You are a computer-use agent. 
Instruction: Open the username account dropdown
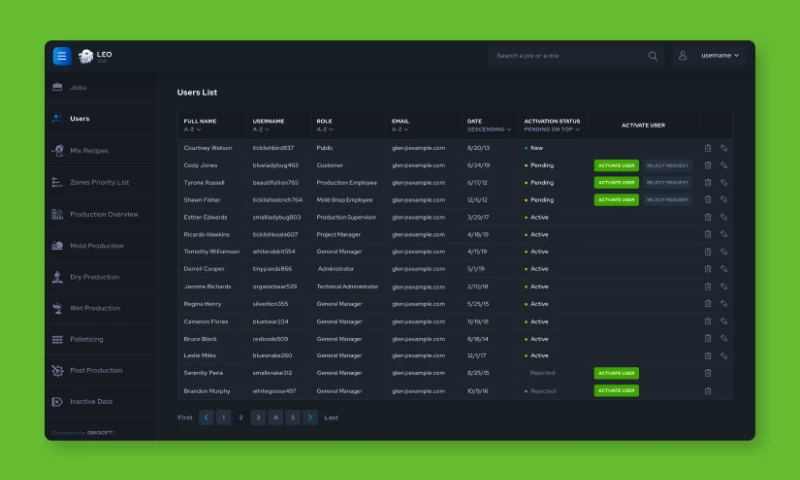(x=719, y=55)
